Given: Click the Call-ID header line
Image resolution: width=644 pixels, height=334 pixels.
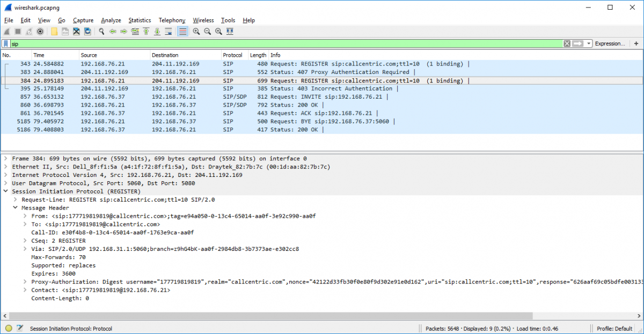Looking at the screenshot, I should click(x=113, y=233).
